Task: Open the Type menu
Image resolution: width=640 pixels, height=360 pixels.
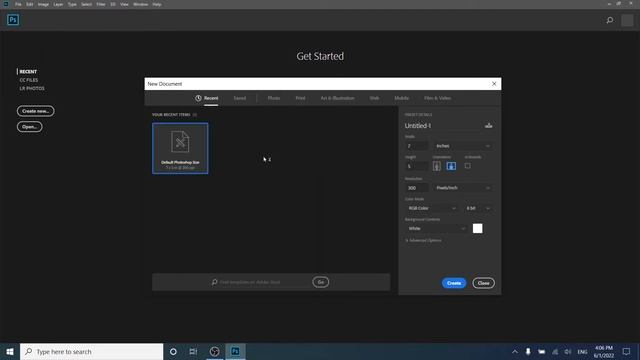Action: (72, 4)
